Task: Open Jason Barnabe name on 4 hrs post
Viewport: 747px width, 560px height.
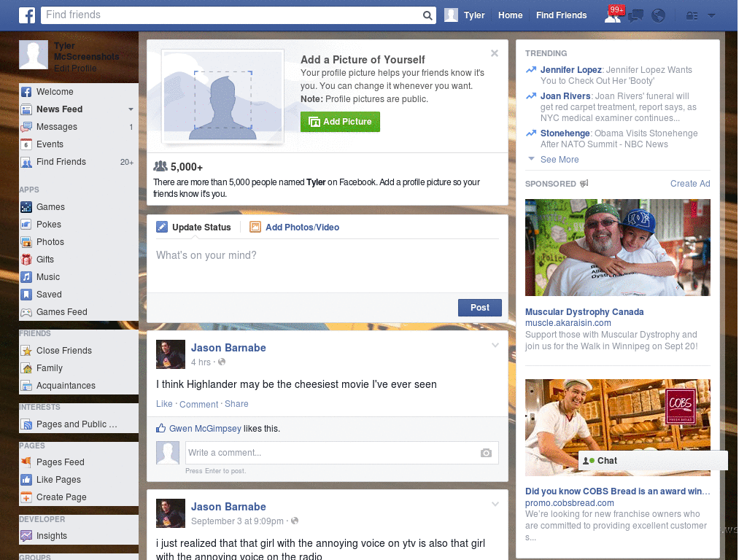Action: [228, 348]
